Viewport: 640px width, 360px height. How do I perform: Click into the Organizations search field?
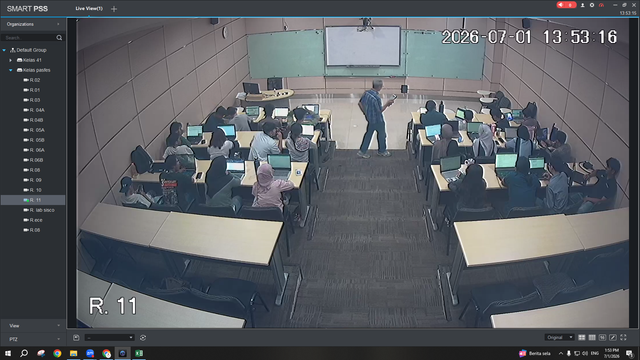(x=29, y=38)
